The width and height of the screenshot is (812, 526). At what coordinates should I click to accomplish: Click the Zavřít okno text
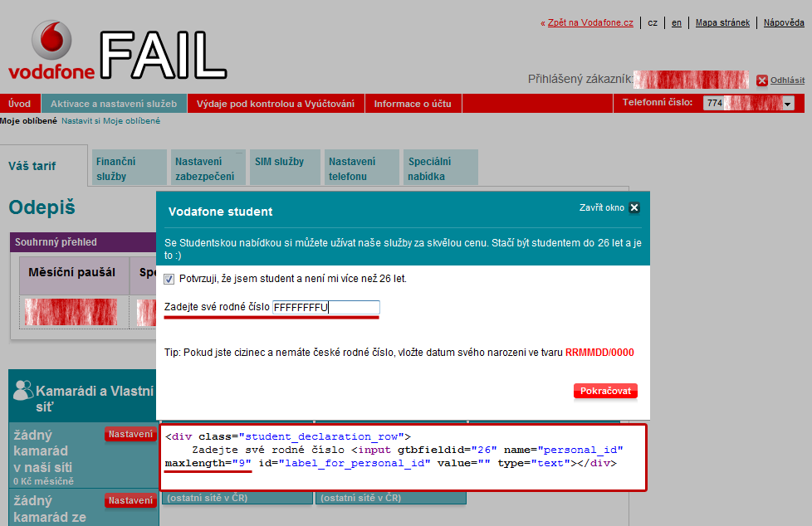(x=602, y=207)
